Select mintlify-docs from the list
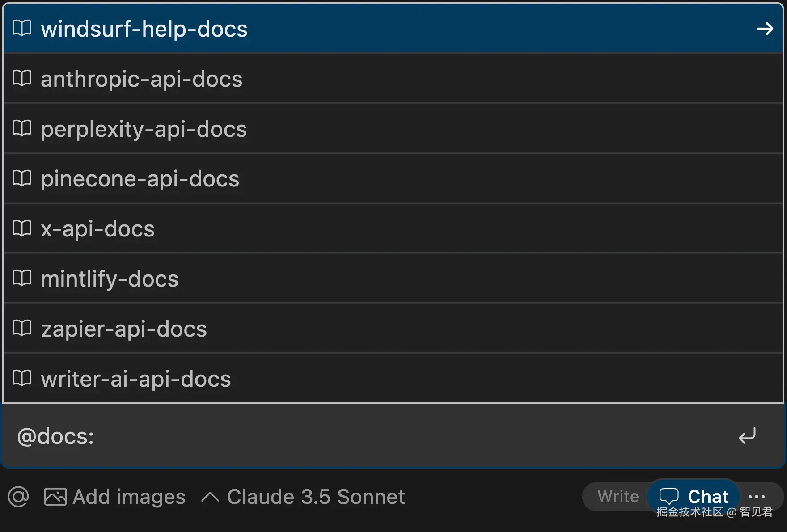 pos(110,279)
